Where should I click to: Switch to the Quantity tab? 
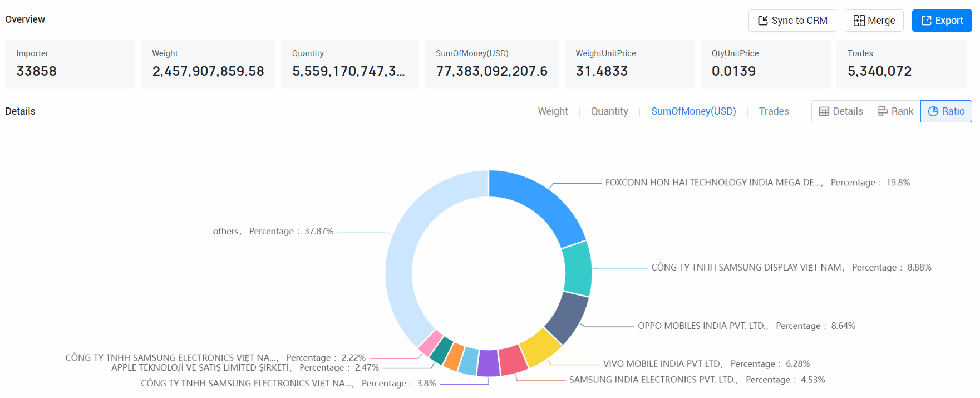pos(609,111)
